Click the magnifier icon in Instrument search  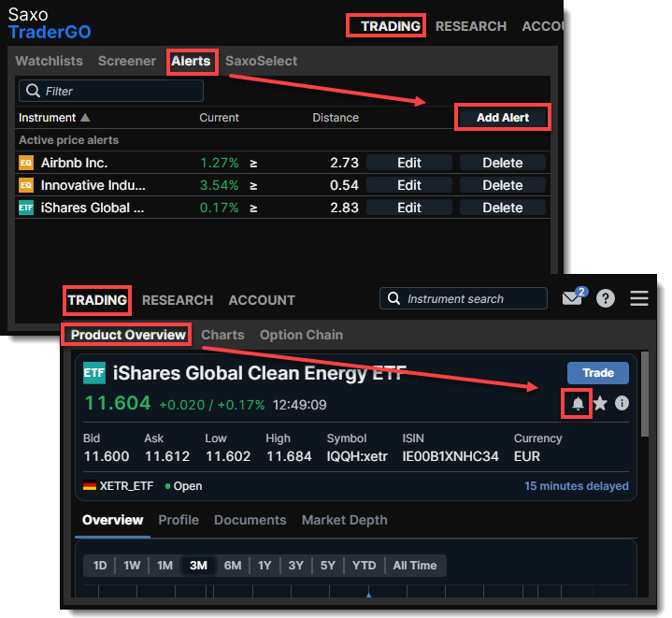pos(393,298)
